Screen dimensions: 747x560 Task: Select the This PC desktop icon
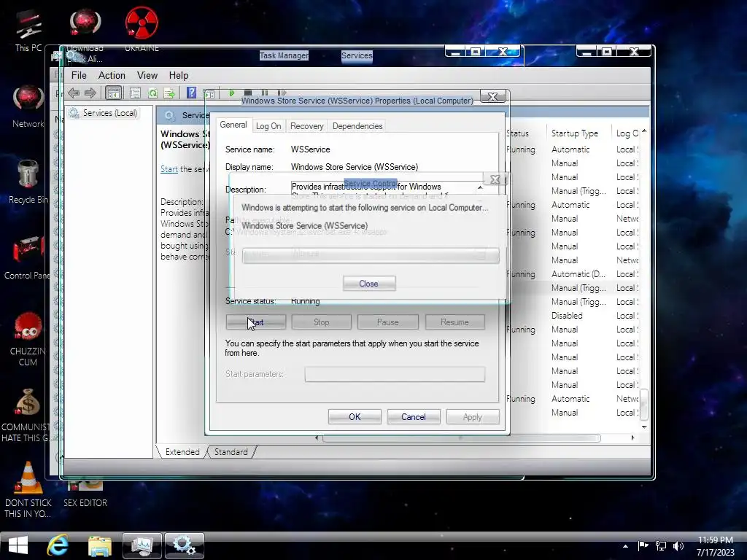28,31
